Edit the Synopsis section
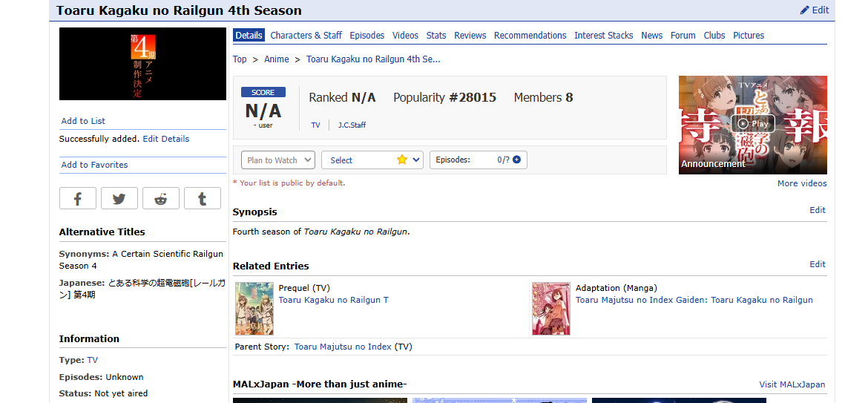This screenshot has width=868, height=403. point(818,210)
